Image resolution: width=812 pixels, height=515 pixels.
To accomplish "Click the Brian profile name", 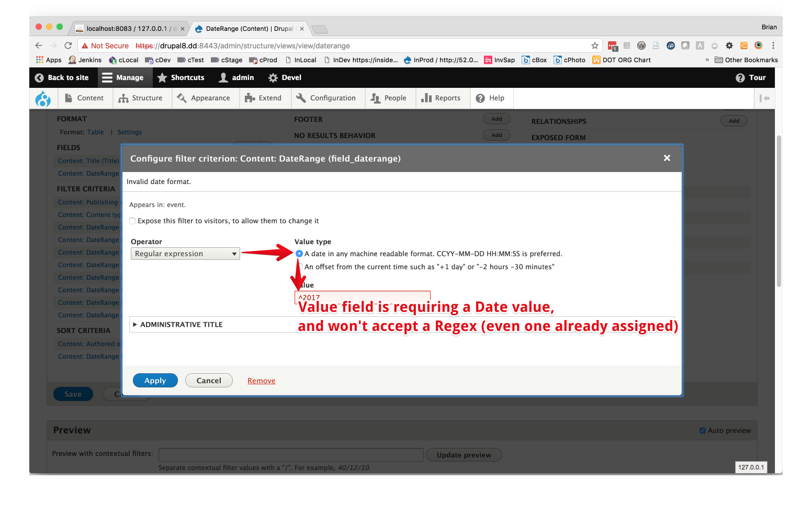I will (769, 27).
